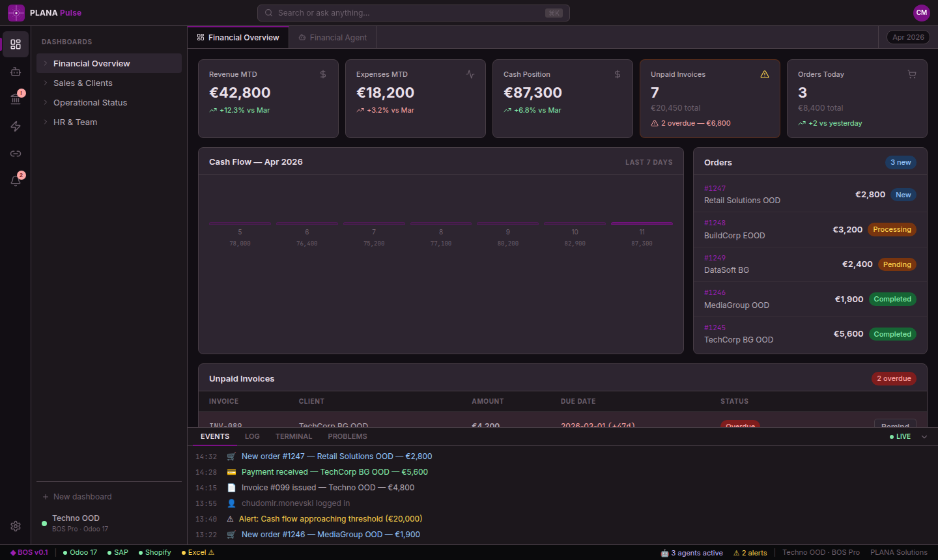938x560 pixels.
Task: Expand the HR & Team dashboard group
Action: coord(46,122)
